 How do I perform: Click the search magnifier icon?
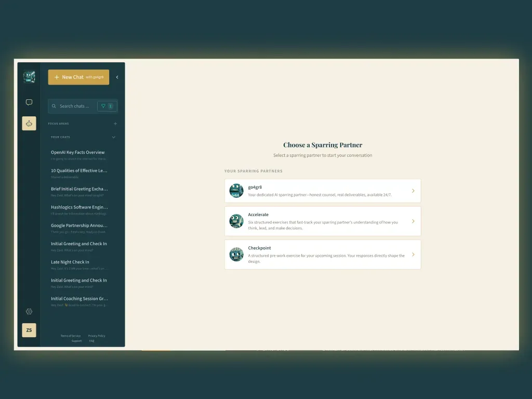click(54, 106)
